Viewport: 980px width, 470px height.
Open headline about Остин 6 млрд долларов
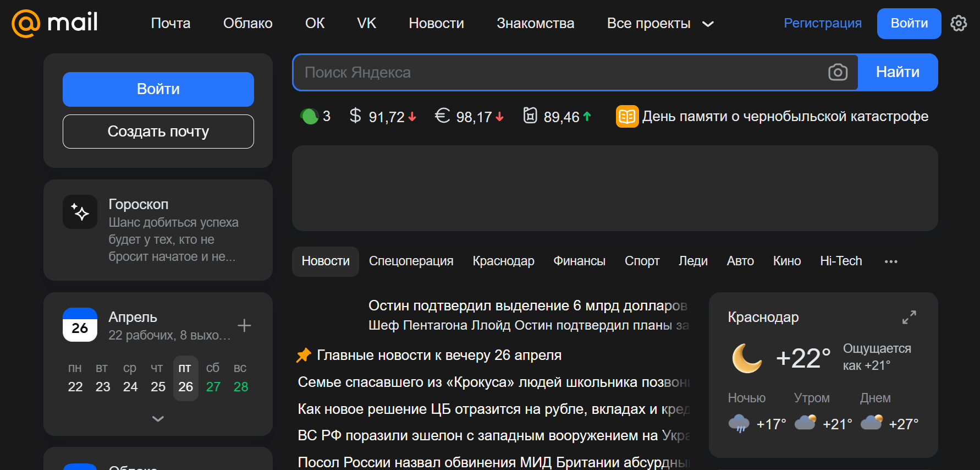(x=528, y=305)
